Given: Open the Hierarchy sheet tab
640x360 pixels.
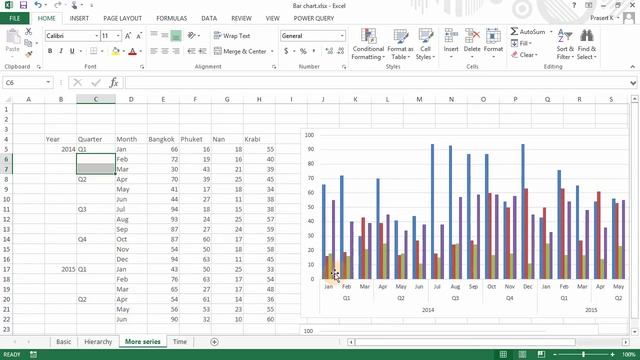Looking at the screenshot, I should 98,342.
